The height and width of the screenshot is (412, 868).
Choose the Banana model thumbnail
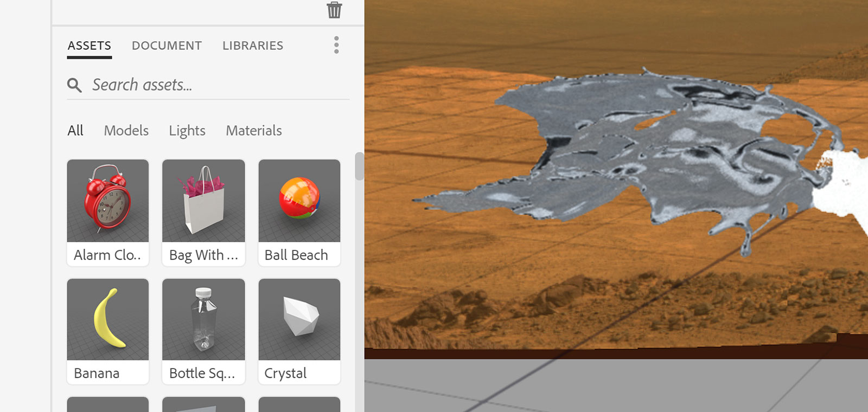pyautogui.click(x=108, y=320)
